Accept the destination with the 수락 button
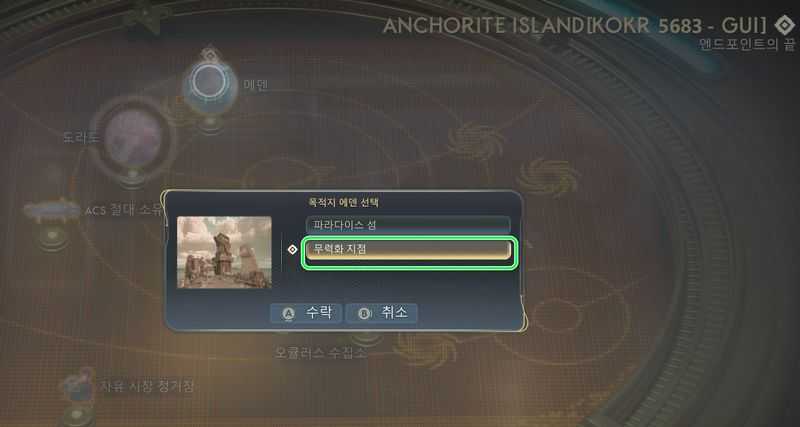The height and width of the screenshot is (427, 800). pos(306,313)
